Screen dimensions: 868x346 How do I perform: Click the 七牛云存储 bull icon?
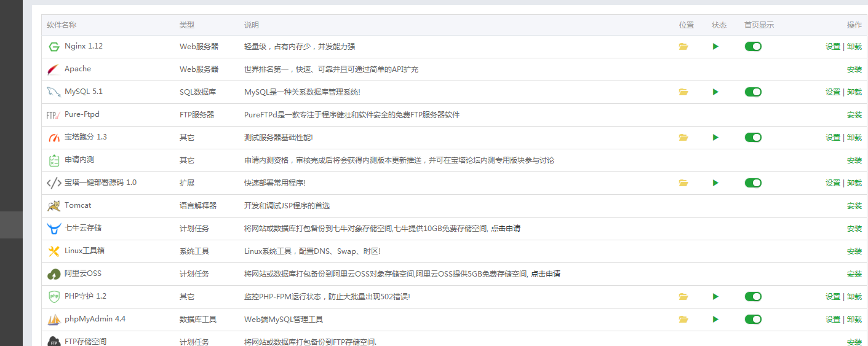click(x=54, y=229)
